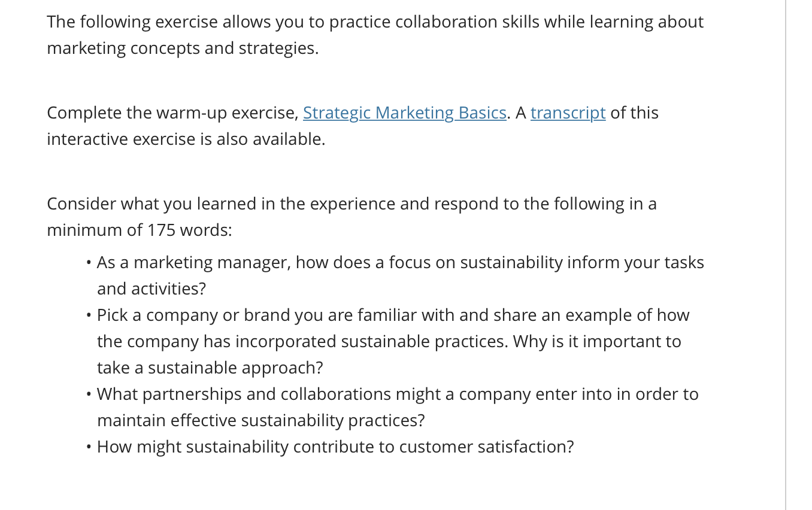Click the text 'marketing concepts and strategies.'
Screen dimensions: 812x510
183,48
